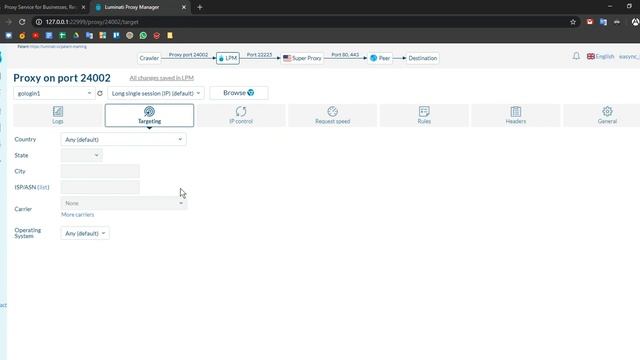The height and width of the screenshot is (360, 640).
Task: Open the State dropdown
Action: (x=82, y=155)
